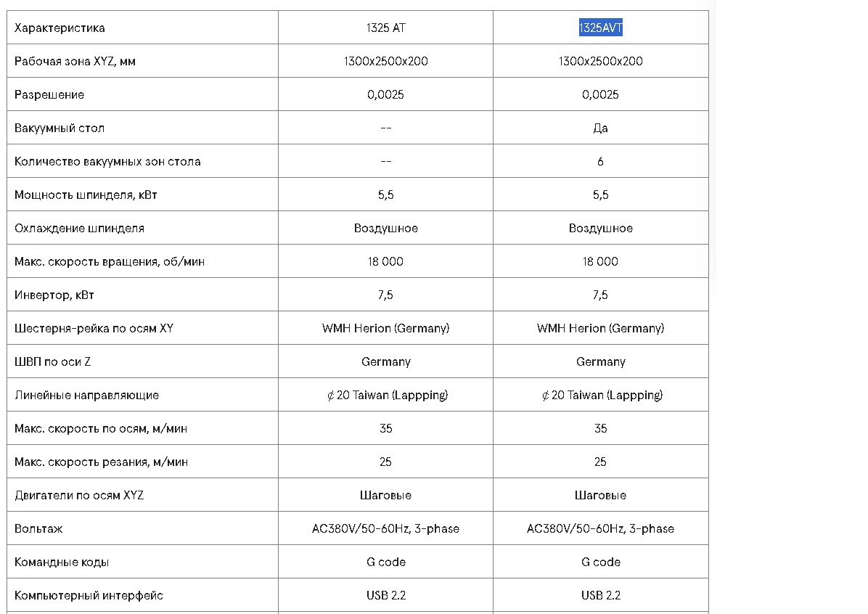Click the 1325 AT column header
868x614 pixels.
(x=385, y=28)
